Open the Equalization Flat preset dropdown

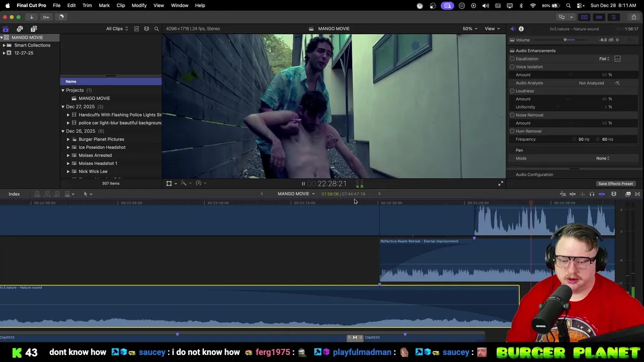604,59
